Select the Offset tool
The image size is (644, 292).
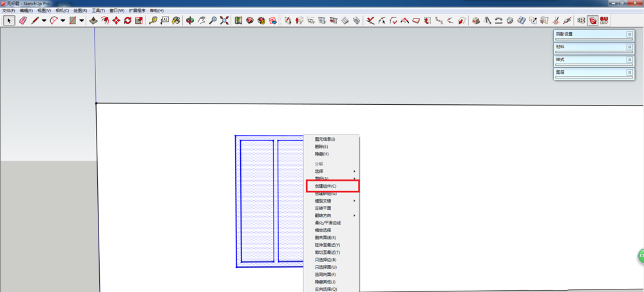click(105, 21)
